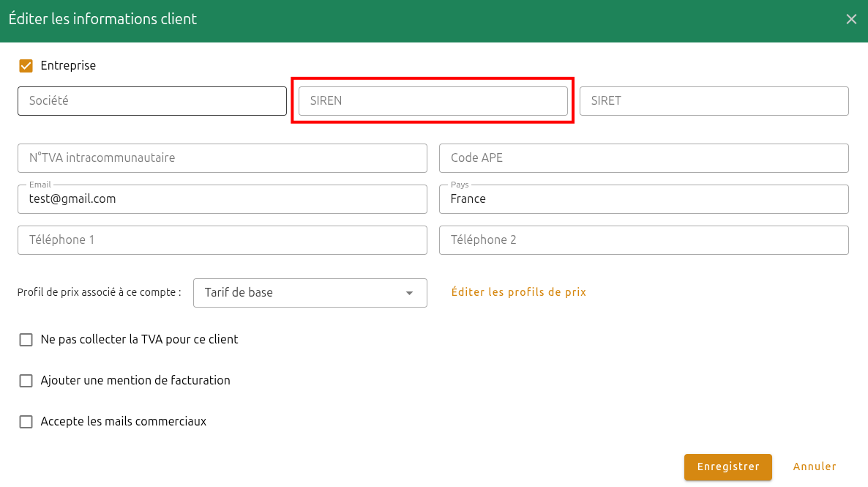Viewport: 868px width, 487px height.
Task: Check Ajouter une mention de facturation
Action: (x=26, y=381)
